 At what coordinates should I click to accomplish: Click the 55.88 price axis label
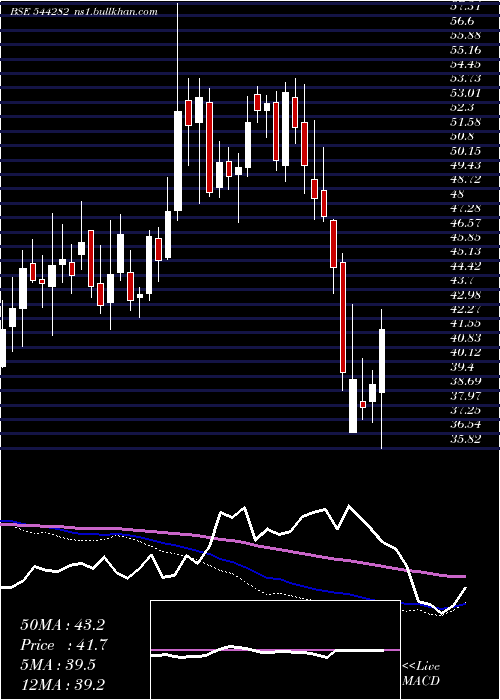tap(465, 35)
